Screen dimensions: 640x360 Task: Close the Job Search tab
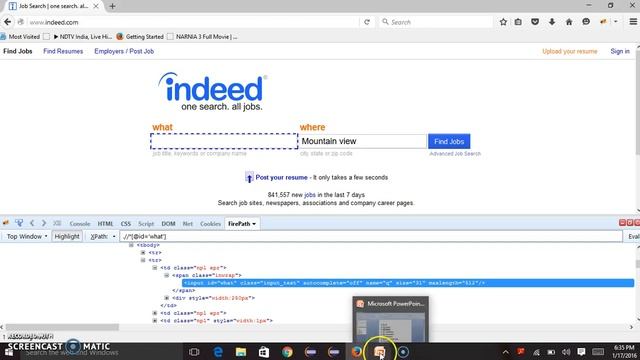tap(96, 6)
